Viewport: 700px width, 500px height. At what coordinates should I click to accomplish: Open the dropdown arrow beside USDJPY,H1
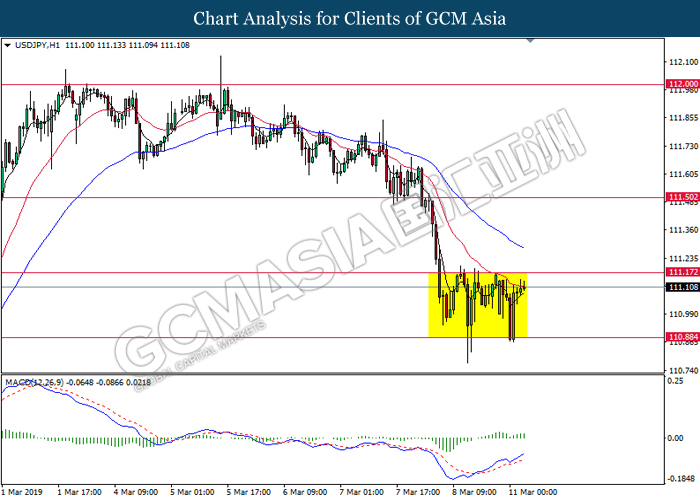pos(7,45)
